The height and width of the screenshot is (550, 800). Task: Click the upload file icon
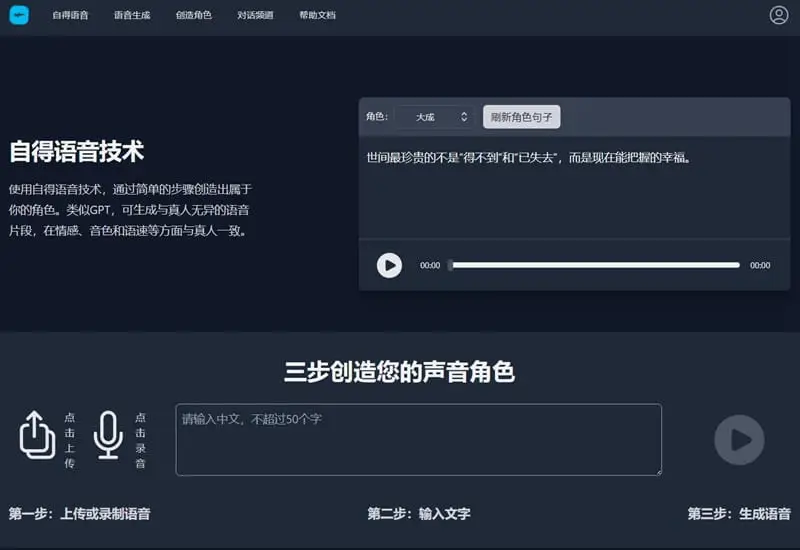(37, 435)
